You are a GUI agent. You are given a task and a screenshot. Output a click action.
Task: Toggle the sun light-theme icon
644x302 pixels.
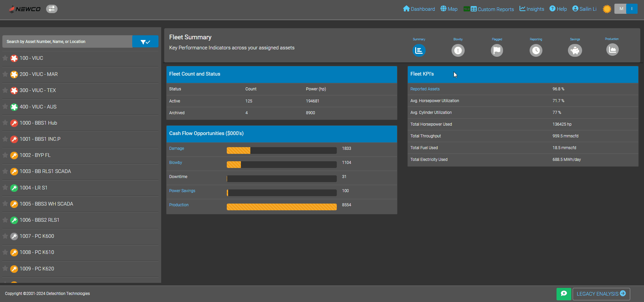click(607, 9)
